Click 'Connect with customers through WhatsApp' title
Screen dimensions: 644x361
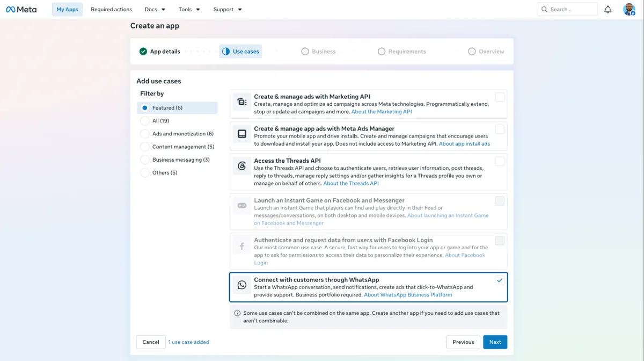tap(317, 280)
